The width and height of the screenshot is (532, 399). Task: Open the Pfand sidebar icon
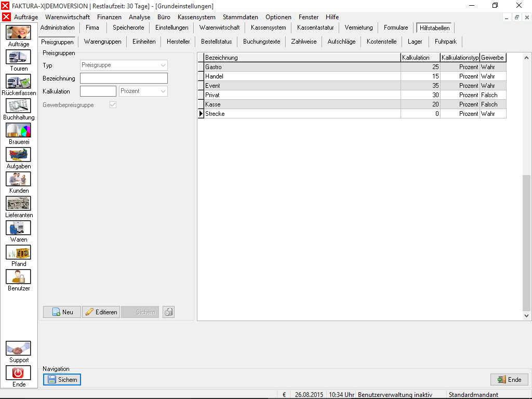click(x=18, y=252)
